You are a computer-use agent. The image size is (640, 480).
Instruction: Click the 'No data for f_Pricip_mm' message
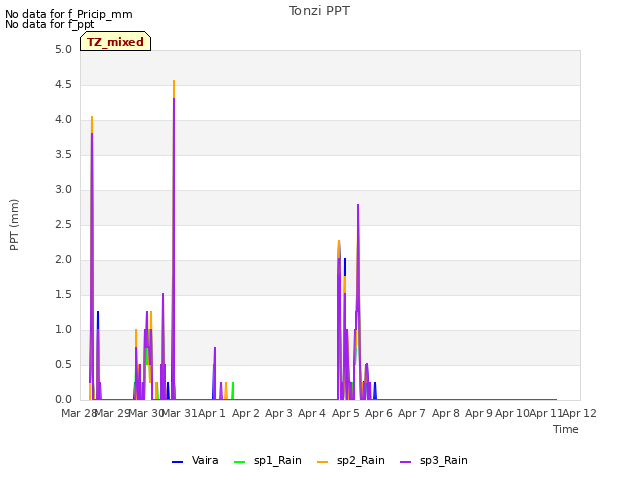tap(69, 14)
